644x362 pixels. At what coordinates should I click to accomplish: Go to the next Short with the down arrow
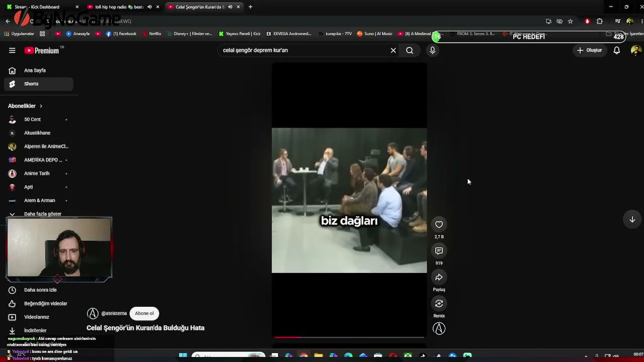click(x=632, y=219)
